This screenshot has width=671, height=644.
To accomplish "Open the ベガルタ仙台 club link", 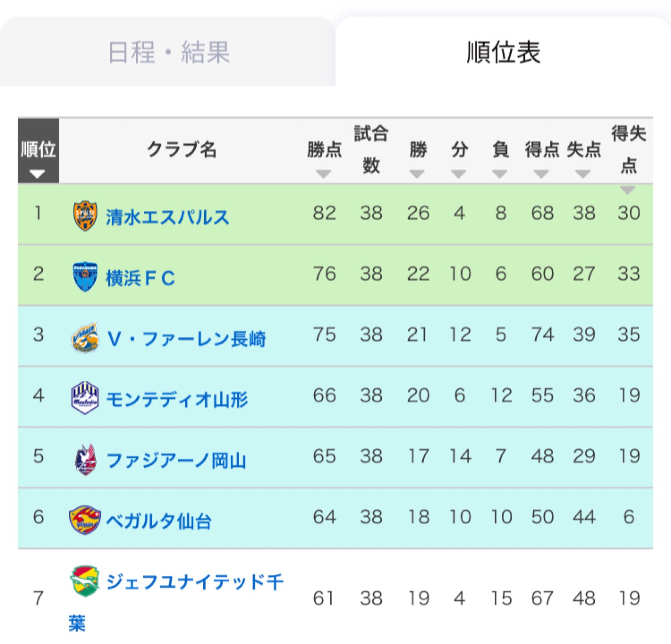I will point(159,521).
